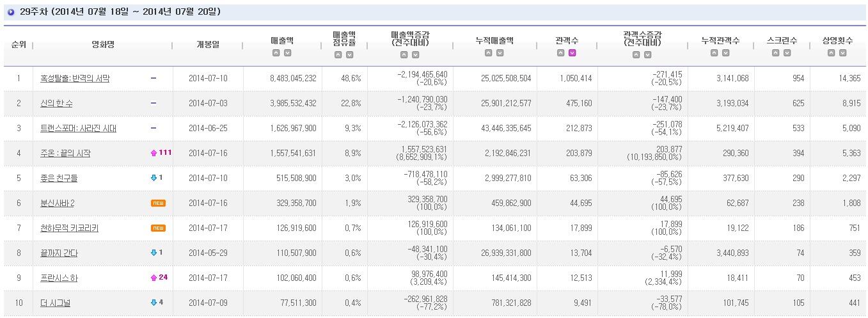Click highlighted 관객수 descending sort toggle
The image size is (868, 318).
pos(572,53)
